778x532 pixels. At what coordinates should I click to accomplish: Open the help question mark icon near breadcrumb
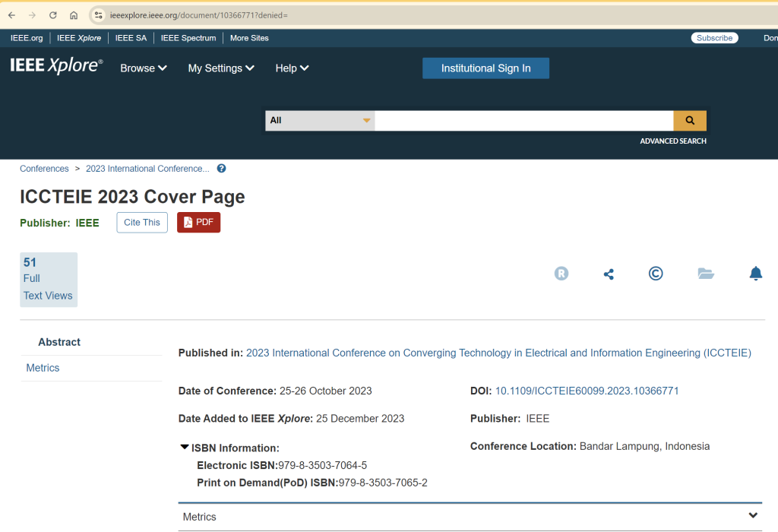pyautogui.click(x=221, y=169)
